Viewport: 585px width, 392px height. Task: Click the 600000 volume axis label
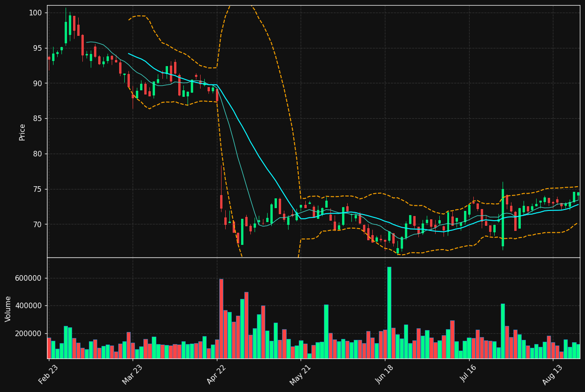[28, 278]
